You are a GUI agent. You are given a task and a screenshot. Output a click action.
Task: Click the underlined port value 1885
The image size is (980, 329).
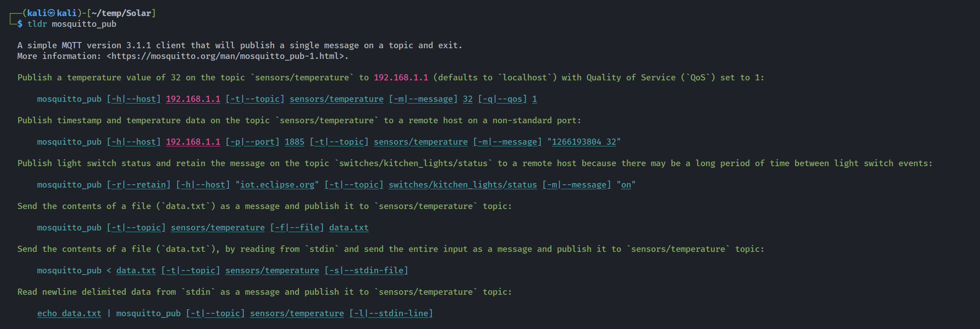294,142
